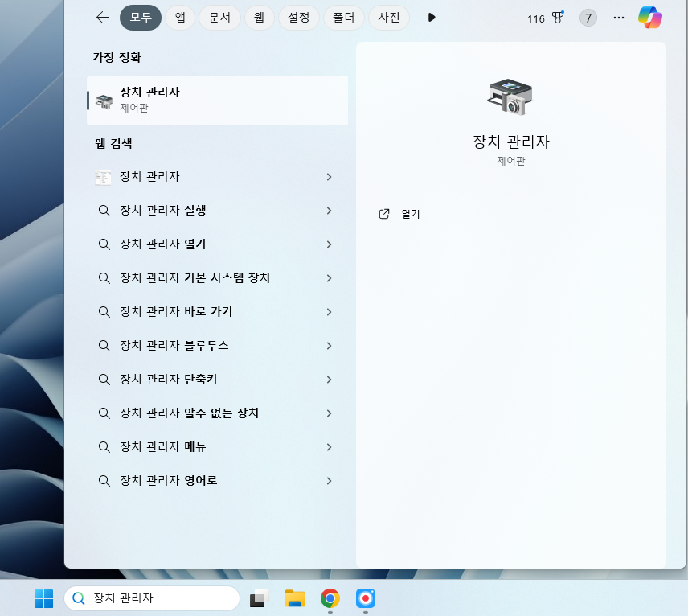Screen dimensions: 688x616
Task: Search web for 장치 관리자 실행
Action: click(217, 211)
